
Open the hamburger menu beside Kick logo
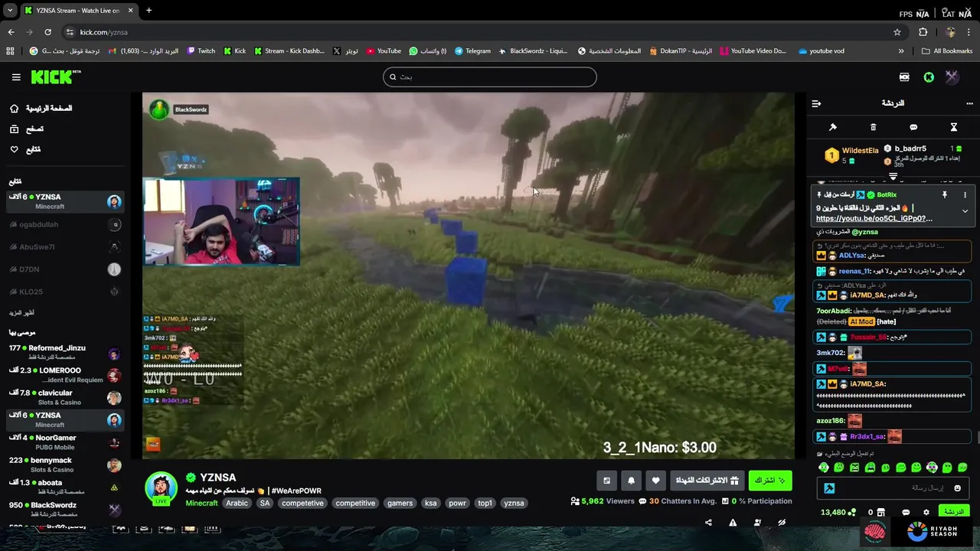click(16, 77)
